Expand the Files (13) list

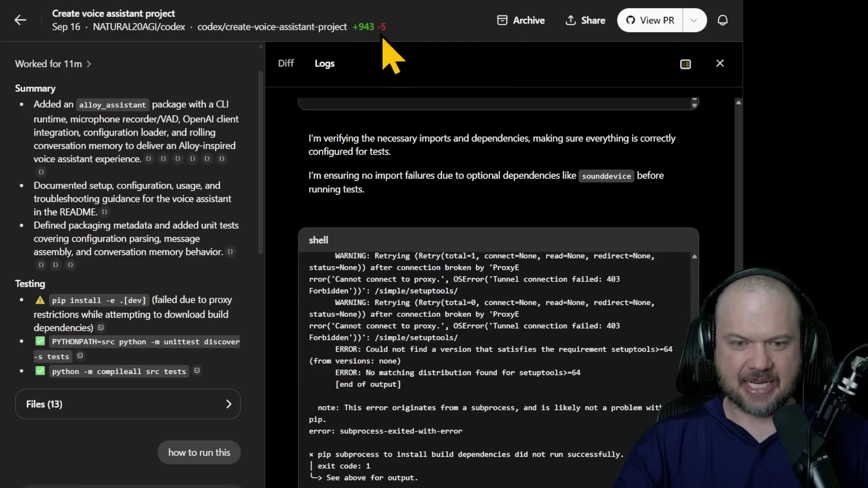pyautogui.click(x=127, y=404)
